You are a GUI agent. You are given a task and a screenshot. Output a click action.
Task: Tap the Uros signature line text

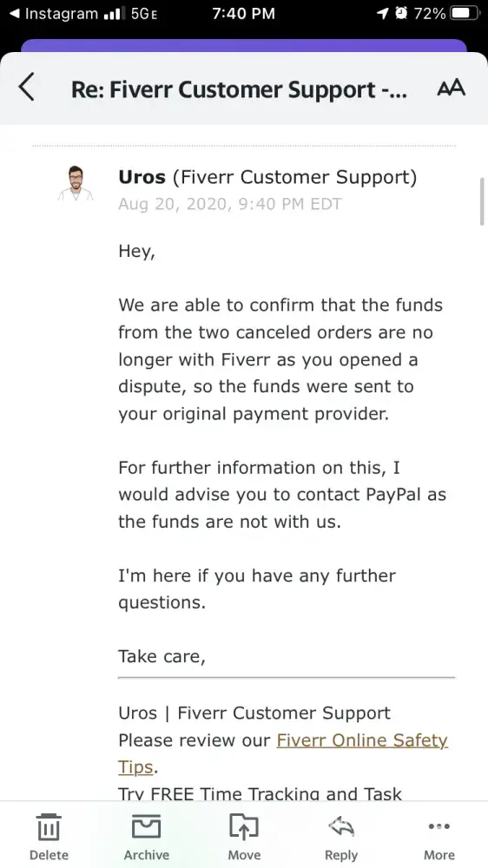[254, 713]
